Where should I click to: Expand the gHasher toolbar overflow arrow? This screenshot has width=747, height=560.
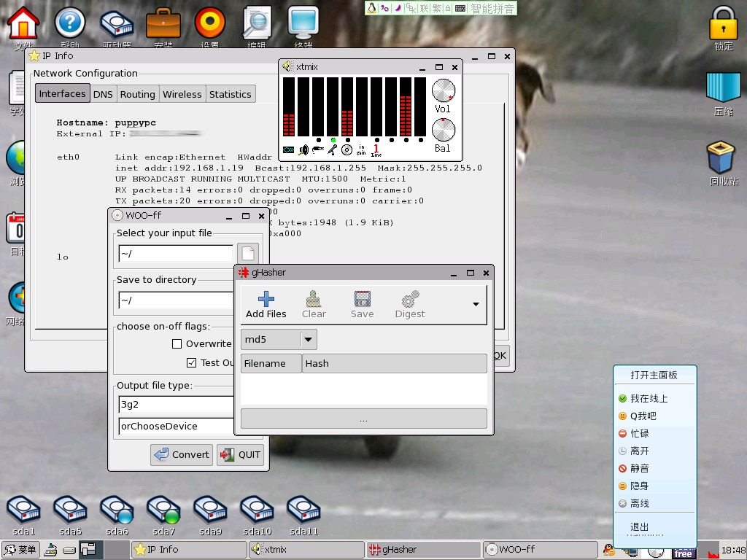pyautogui.click(x=476, y=305)
